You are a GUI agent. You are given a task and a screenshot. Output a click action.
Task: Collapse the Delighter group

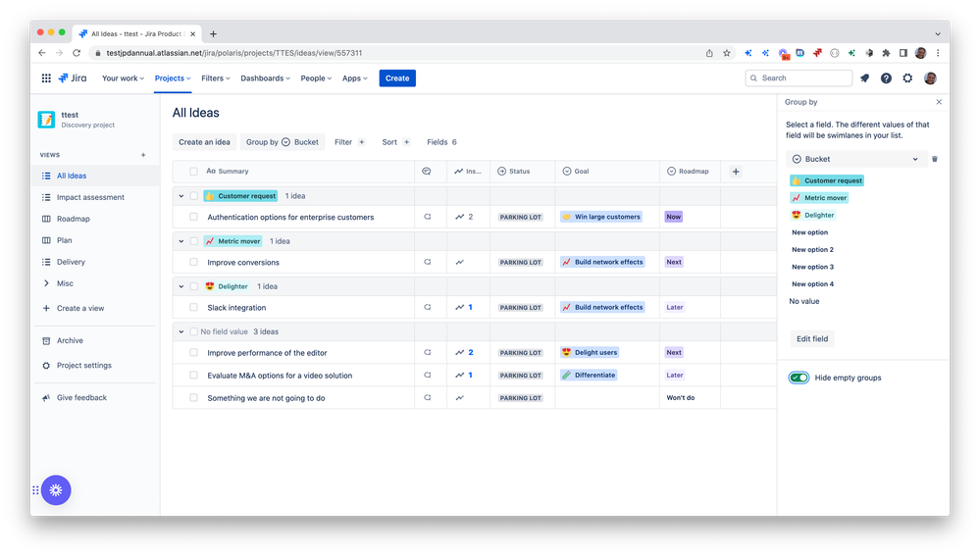(181, 286)
